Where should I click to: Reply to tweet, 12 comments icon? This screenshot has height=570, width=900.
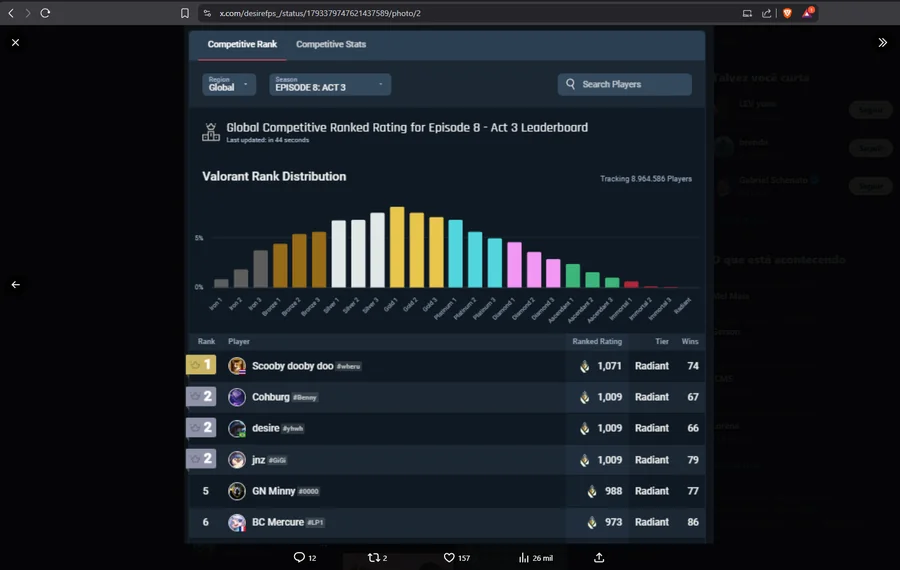pos(299,557)
